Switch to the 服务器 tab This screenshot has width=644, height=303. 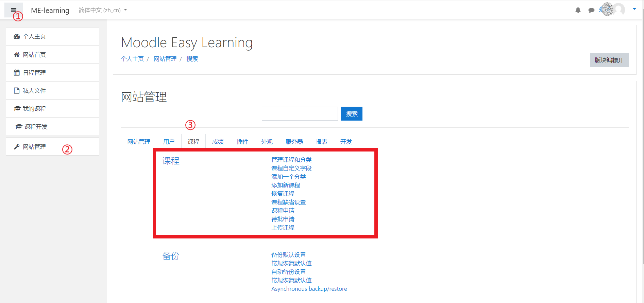click(x=294, y=142)
